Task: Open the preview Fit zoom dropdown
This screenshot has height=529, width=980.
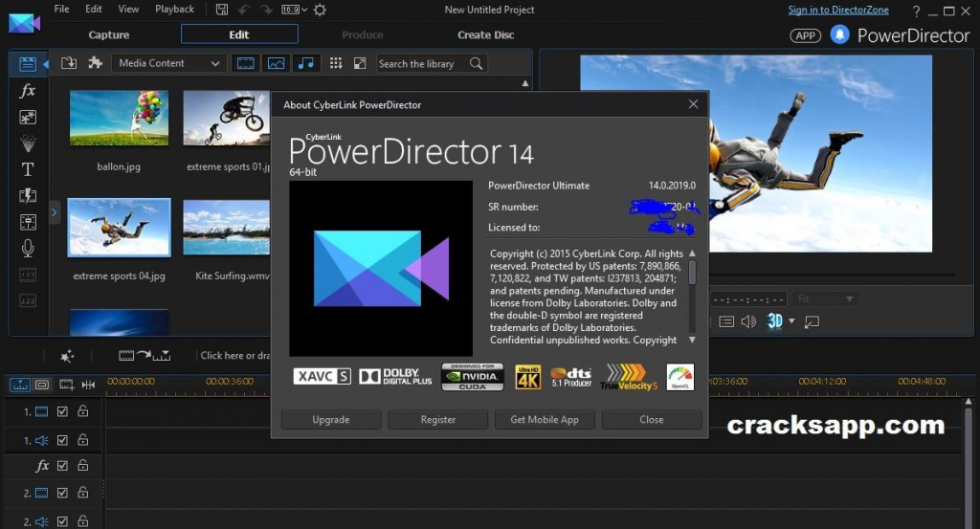Action: pos(825,299)
